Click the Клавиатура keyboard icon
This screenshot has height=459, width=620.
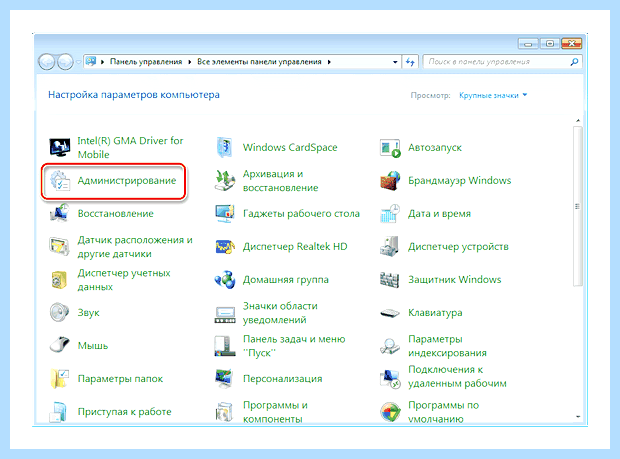point(390,313)
